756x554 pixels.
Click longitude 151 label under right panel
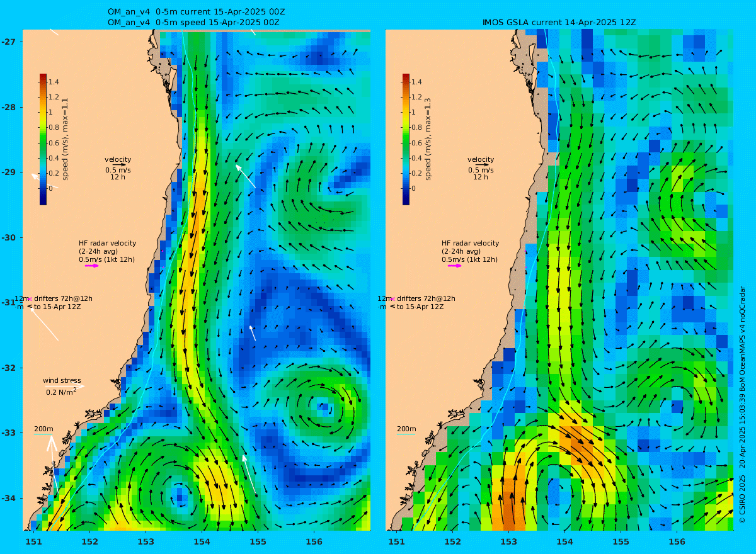click(x=397, y=541)
